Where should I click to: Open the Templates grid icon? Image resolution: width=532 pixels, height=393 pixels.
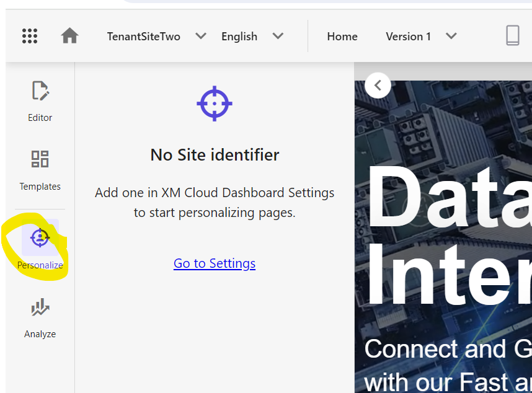coord(40,159)
